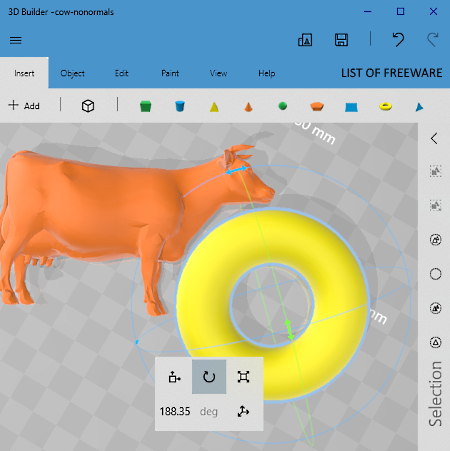Viewport: 450px width, 451px height.
Task: Click the Add button
Action: [24, 106]
